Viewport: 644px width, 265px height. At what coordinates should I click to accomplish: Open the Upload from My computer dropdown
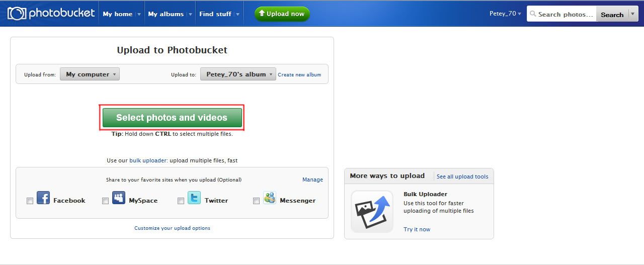(x=90, y=74)
